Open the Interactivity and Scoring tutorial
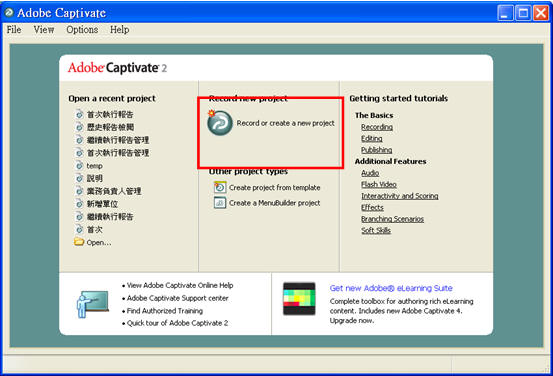This screenshot has height=376, width=553. [400, 196]
